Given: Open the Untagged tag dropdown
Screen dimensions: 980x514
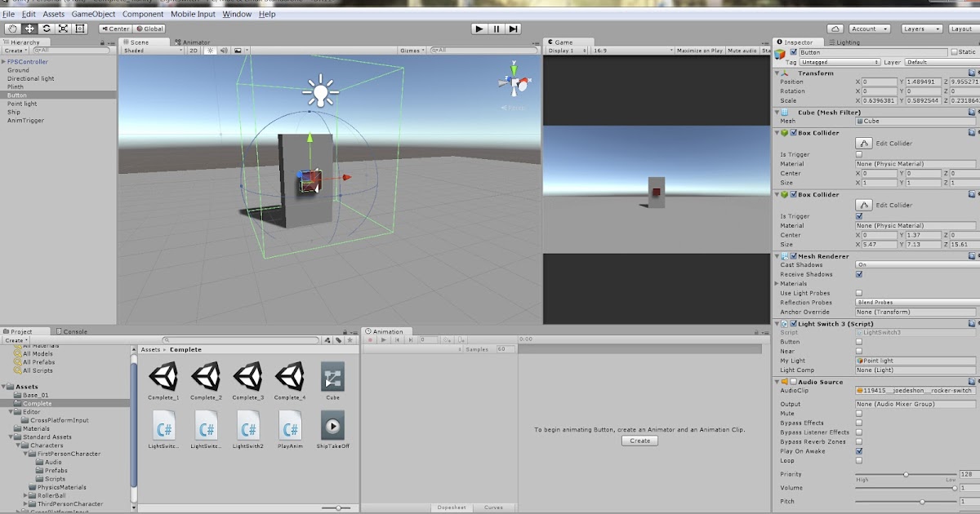Looking at the screenshot, I should tap(841, 60).
